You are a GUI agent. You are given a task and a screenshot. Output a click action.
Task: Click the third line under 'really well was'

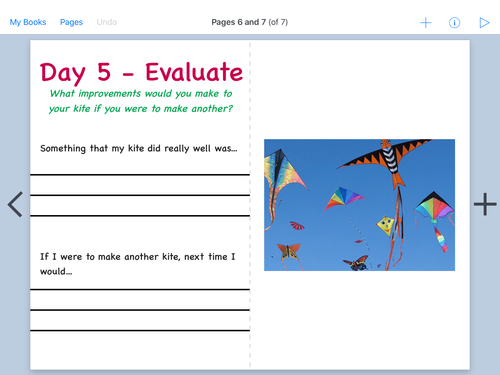pyautogui.click(x=140, y=216)
